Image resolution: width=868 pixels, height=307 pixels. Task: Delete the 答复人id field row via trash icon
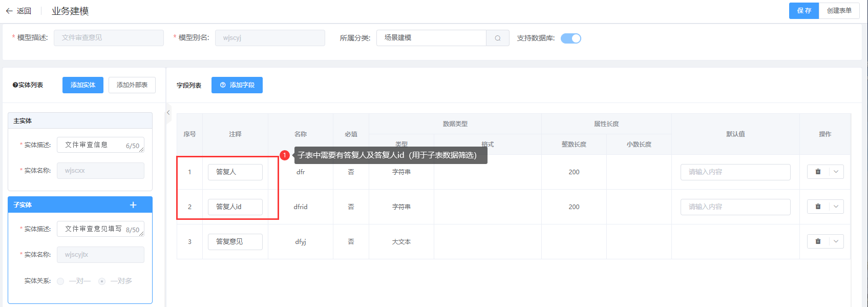[x=818, y=207]
